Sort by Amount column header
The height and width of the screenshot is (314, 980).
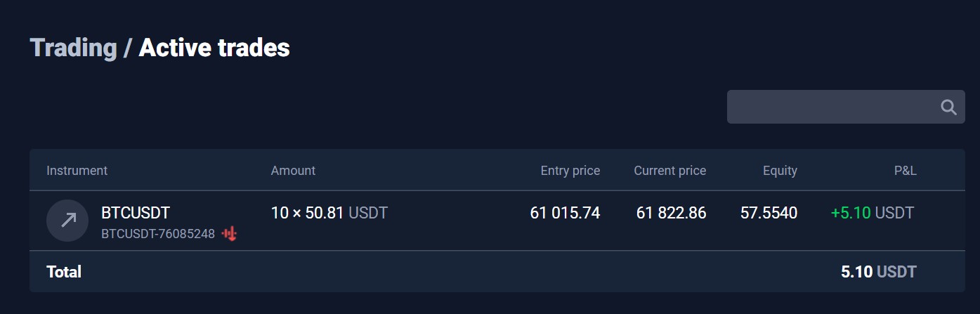click(x=293, y=171)
